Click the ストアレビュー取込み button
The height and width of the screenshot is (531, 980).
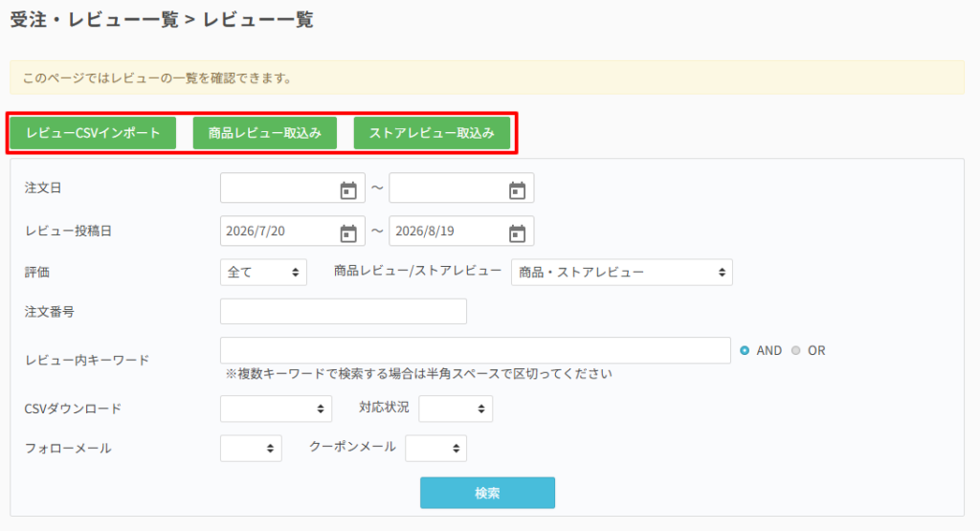click(x=432, y=133)
